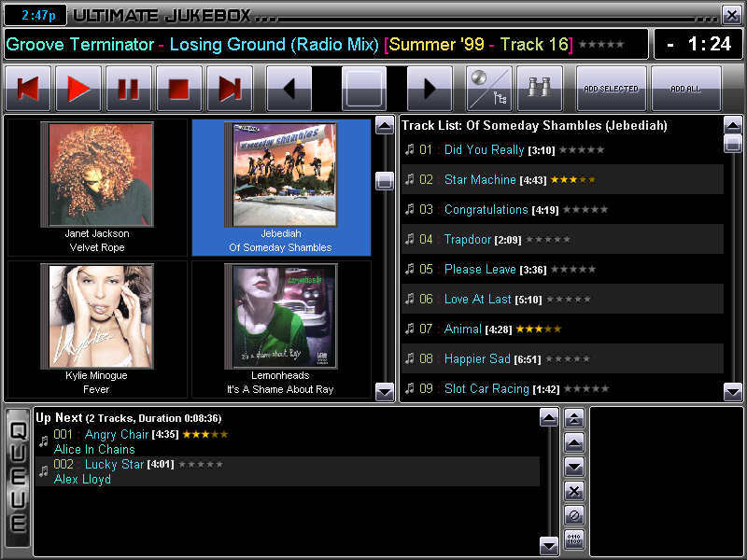747x560 pixels.
Task: Rate the now-playing track using header stars
Action: click(601, 44)
